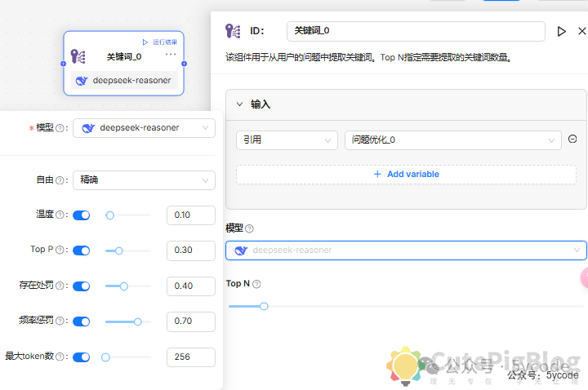Remove the 问题优化_0 input using the minus icon
The height and width of the screenshot is (390, 588).
click(x=572, y=139)
